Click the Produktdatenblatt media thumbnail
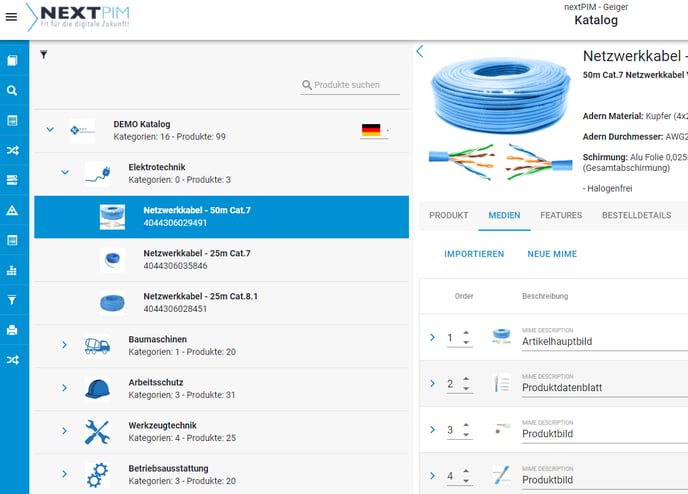The height and width of the screenshot is (494, 688). pyautogui.click(x=502, y=383)
